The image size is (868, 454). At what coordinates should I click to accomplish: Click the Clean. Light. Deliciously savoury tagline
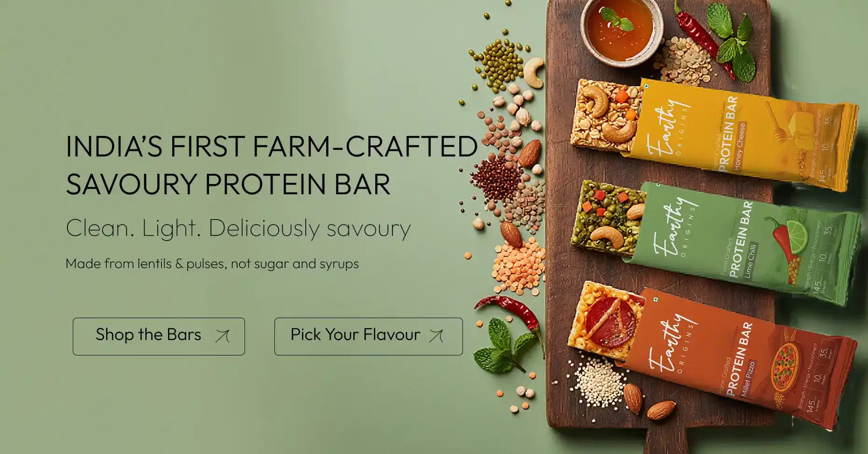pos(238,228)
